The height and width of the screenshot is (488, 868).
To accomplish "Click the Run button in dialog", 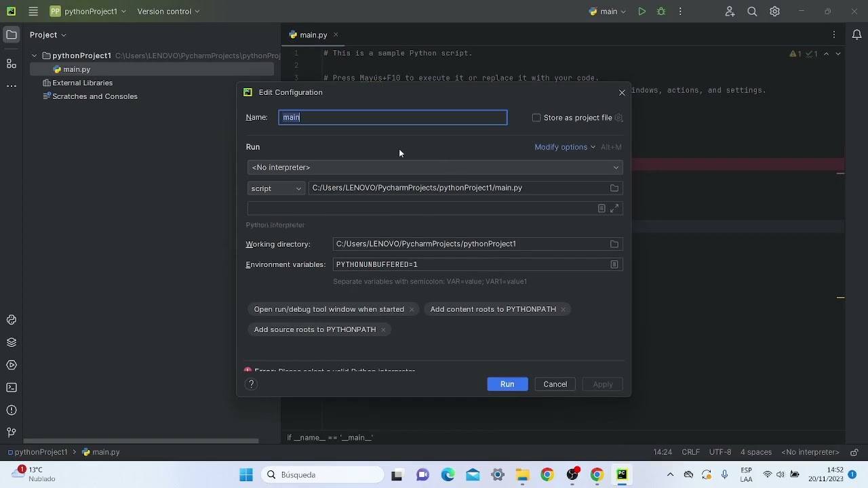I will (x=507, y=384).
